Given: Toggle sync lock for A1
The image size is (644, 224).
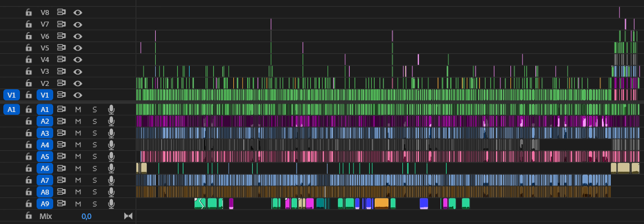Looking at the screenshot, I should (x=61, y=109).
